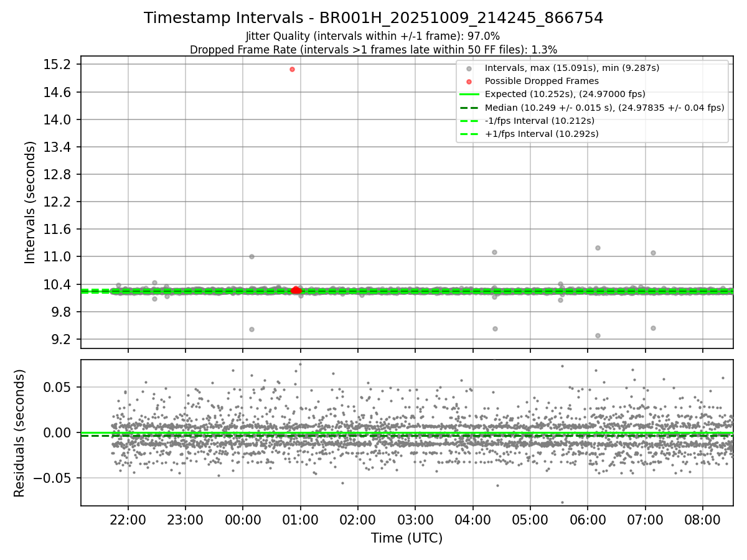Click the dark green dashed line sample beside 'Median'
This screenshot has height=560, width=747.
469,108
